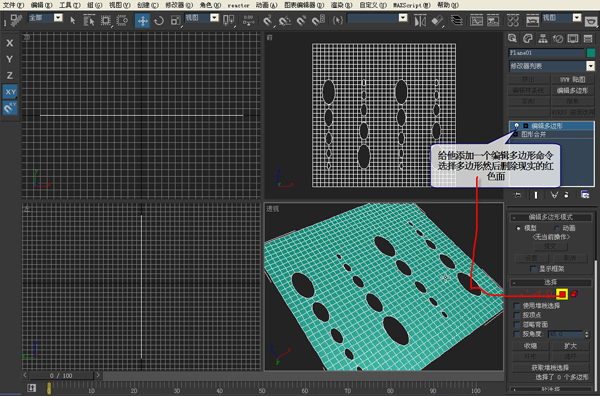Screen dimensions: 600x396
Task: Toggle the Percent Snap icon
Action: 302,20
